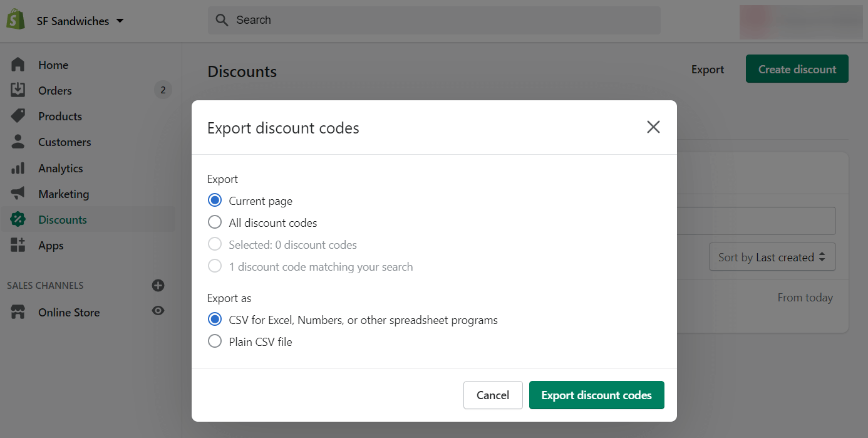Open the Sort by Last created dropdown
The width and height of the screenshot is (868, 438).
coord(772,257)
